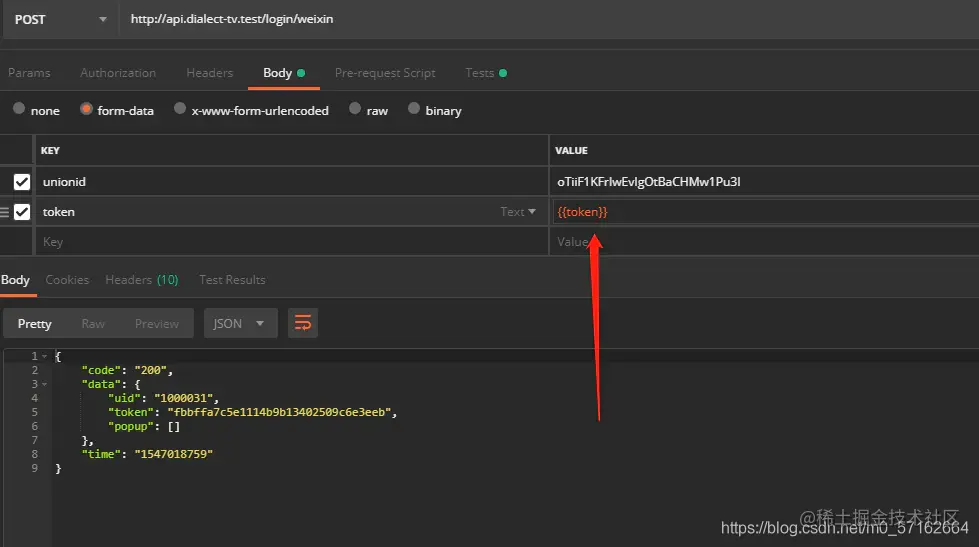Viewport: 979px width, 547px height.
Task: Select the form-data radio button
Action: pos(86,109)
